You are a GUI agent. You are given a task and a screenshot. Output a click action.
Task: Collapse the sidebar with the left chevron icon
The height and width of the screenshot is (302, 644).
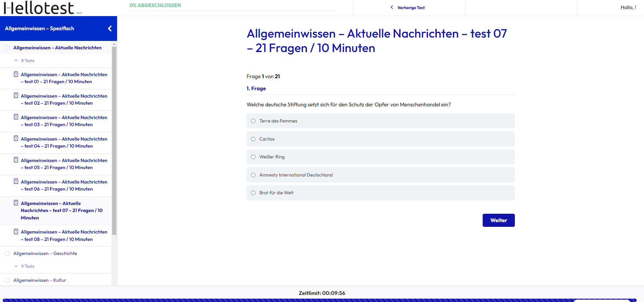pyautogui.click(x=110, y=29)
